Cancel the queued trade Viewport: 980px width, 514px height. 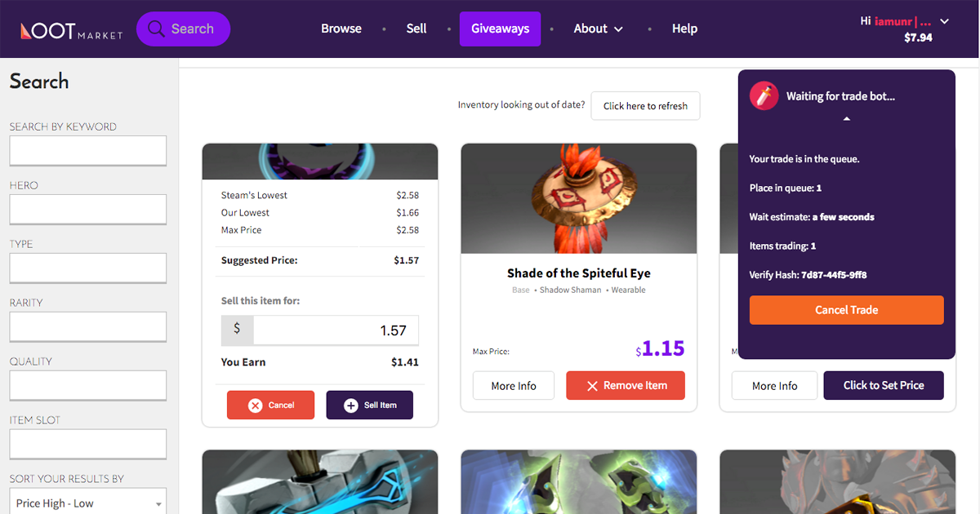point(846,310)
